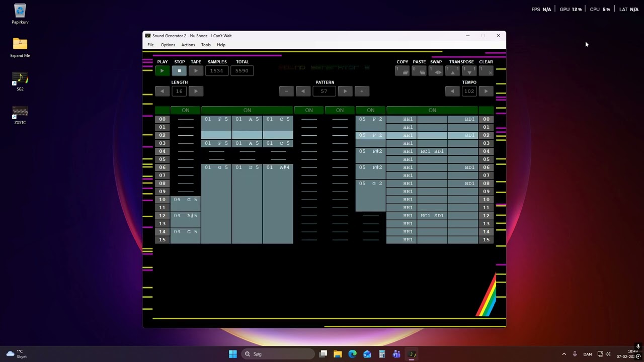Select the 05 G 2 cell in row 08

click(371, 184)
